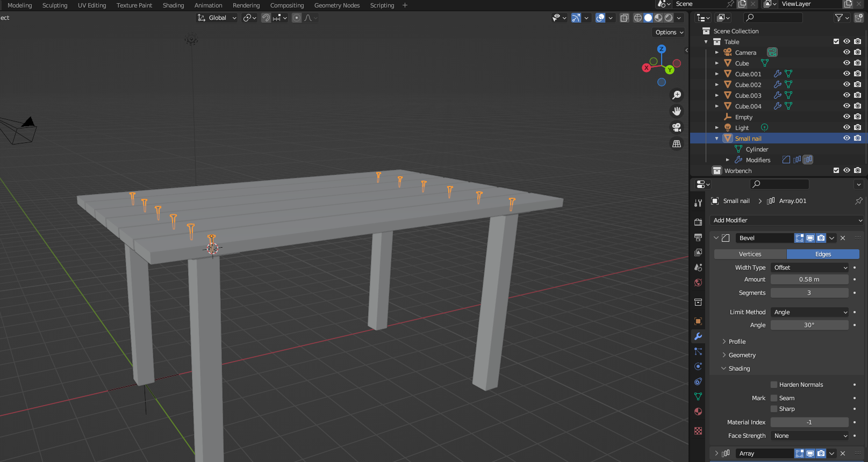
Task: Open Add Modifier dropdown
Action: click(787, 220)
